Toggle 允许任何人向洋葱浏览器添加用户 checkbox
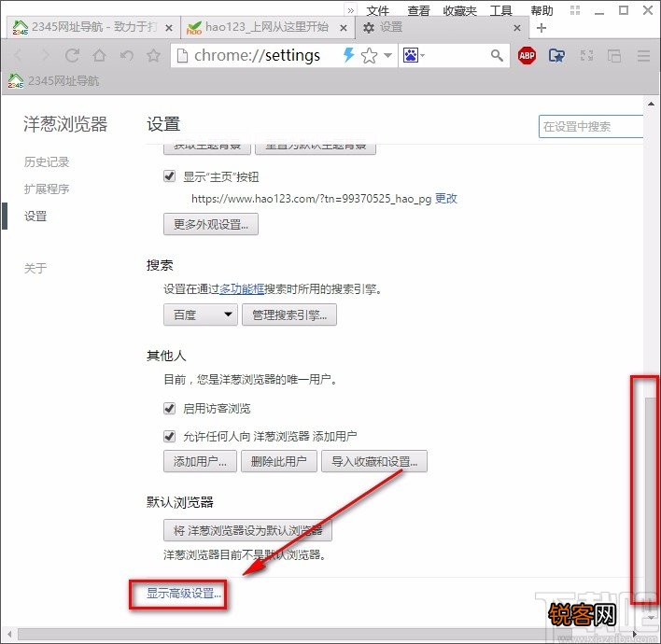The height and width of the screenshot is (644, 661). coord(170,436)
